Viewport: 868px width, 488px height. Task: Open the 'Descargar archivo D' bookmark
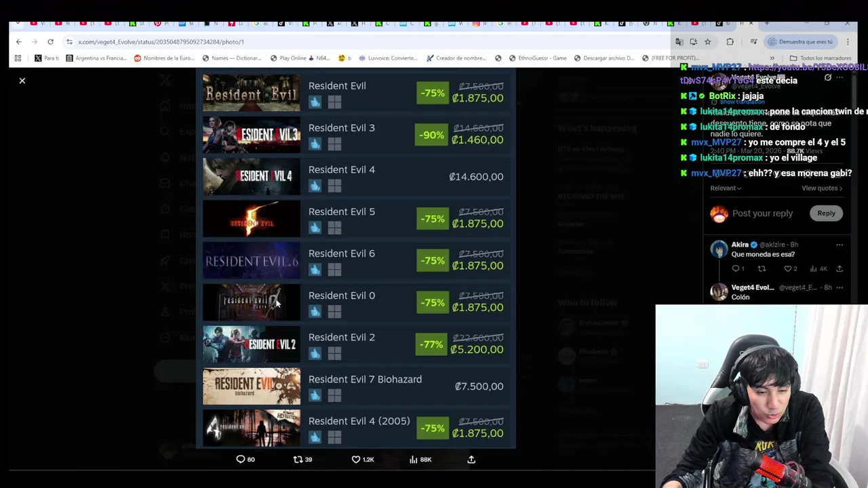point(603,58)
